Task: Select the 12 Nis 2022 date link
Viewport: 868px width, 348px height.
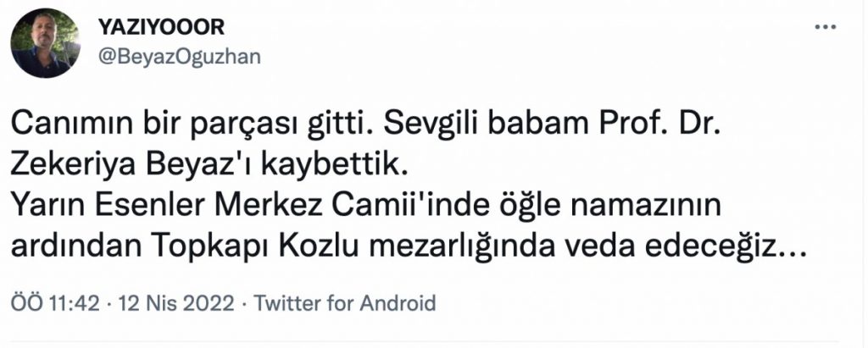Action: 175,303
